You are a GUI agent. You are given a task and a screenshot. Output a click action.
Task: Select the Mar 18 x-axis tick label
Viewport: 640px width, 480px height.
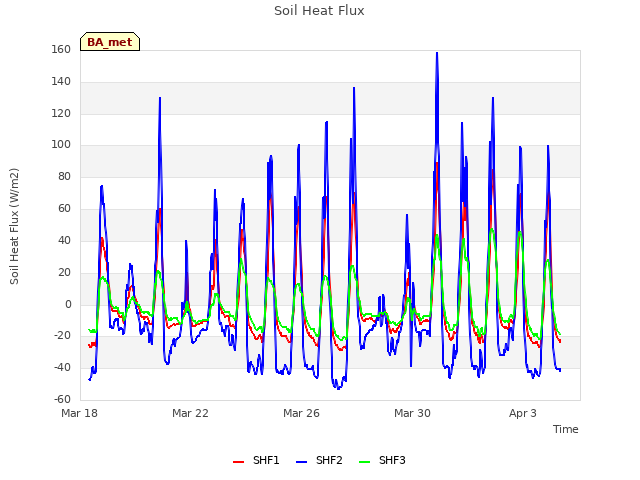pos(80,413)
